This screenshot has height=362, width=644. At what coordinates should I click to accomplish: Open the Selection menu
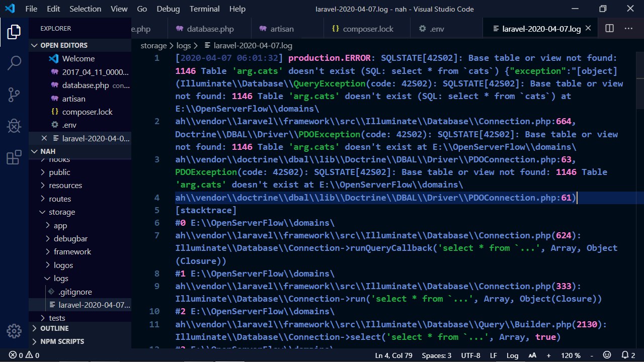tap(86, 9)
